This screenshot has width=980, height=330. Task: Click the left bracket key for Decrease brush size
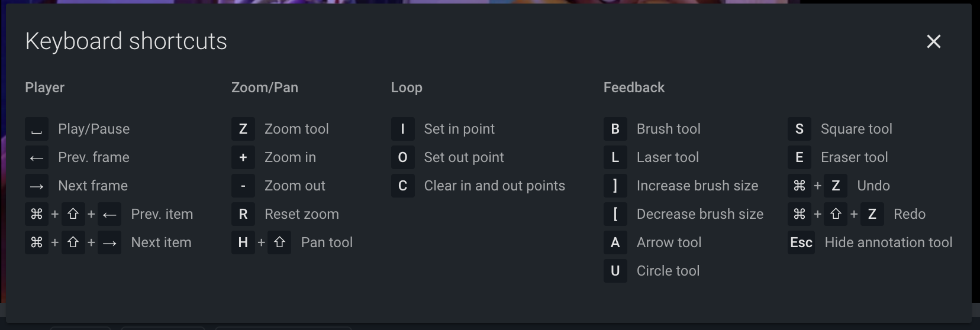(615, 214)
